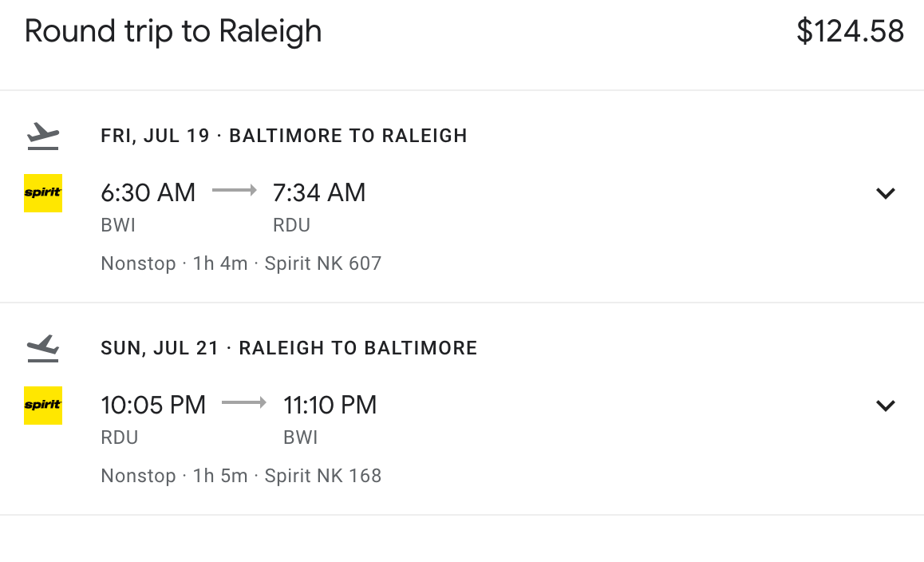Click the BWI code under 6:30 AM
This screenshot has width=924, height=562.
pyautogui.click(x=118, y=225)
